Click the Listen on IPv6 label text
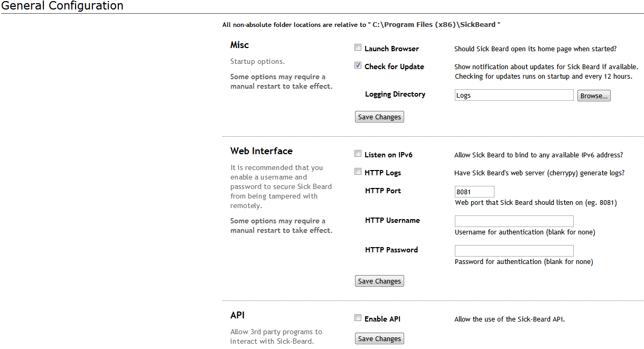The height and width of the screenshot is (349, 644). (x=388, y=155)
